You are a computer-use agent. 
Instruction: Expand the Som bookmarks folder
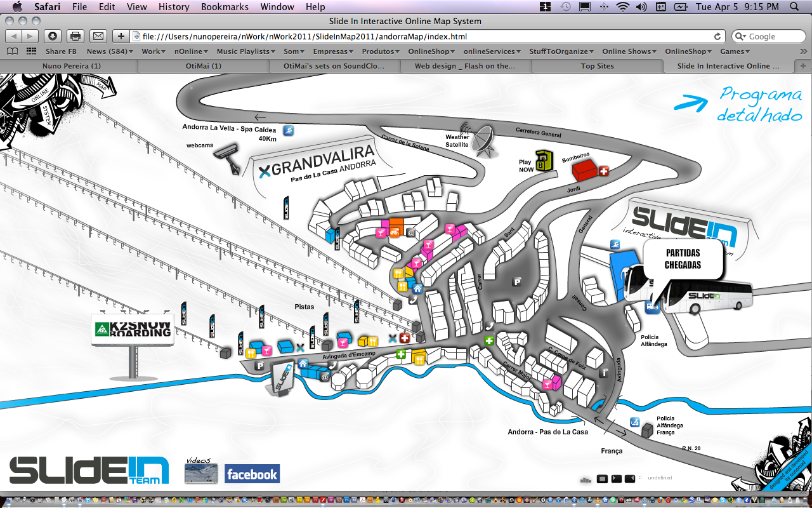294,51
